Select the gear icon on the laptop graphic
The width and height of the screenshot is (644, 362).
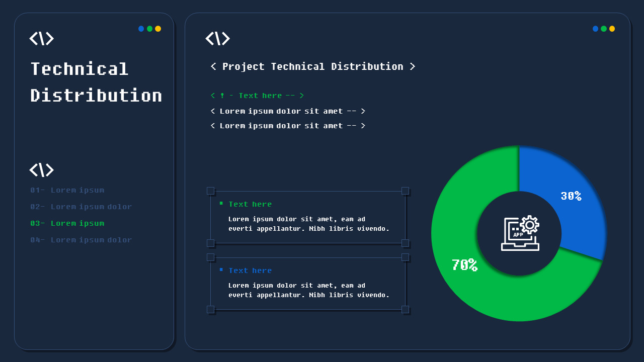[x=529, y=226]
